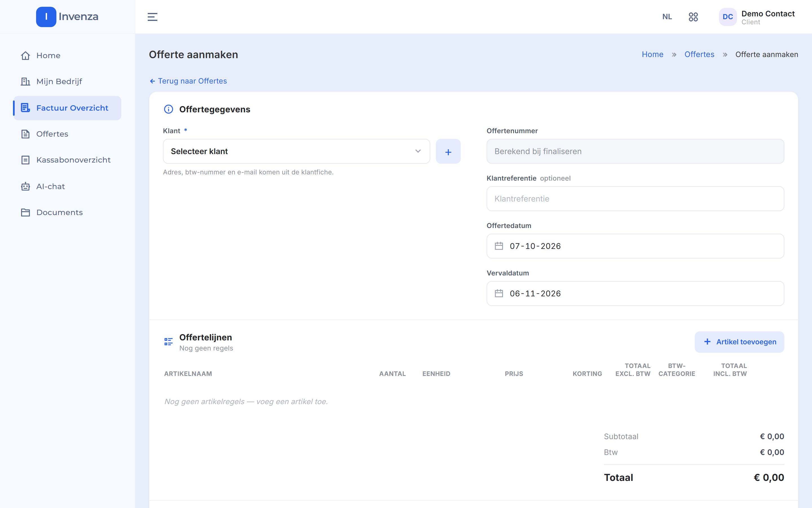Click the EENHEID column header
Viewport: 812px width, 508px height.
point(436,374)
